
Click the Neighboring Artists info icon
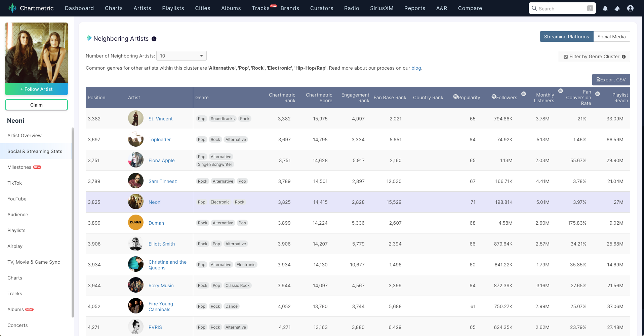(154, 39)
